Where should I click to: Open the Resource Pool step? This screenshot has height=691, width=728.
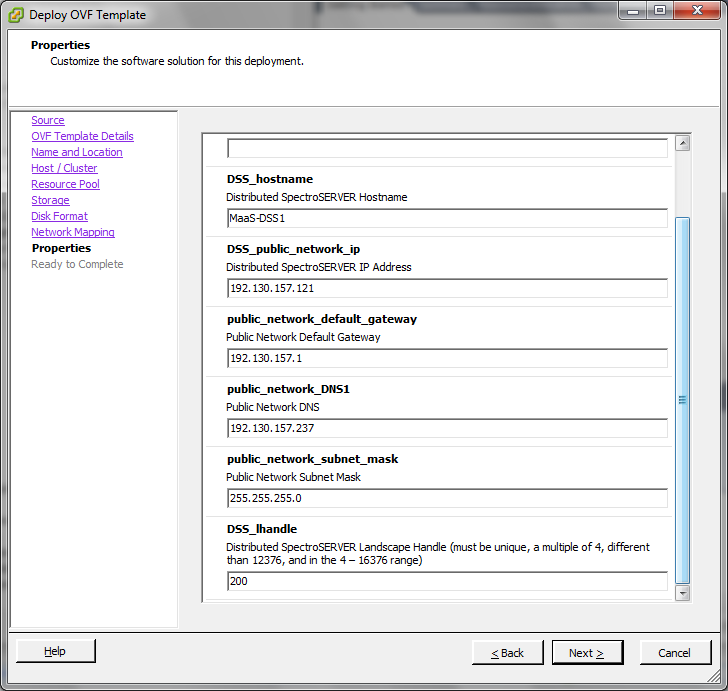coord(65,184)
